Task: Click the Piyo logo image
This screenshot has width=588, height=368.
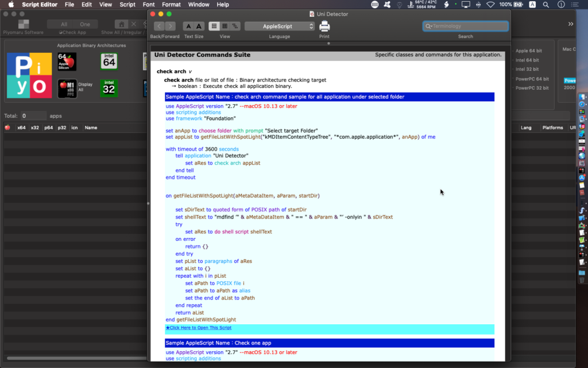Action: tap(29, 75)
